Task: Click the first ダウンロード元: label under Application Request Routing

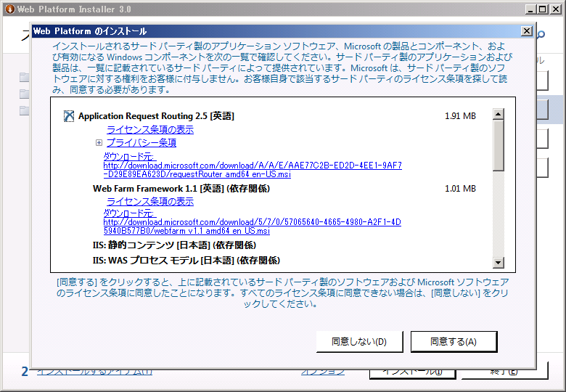Action: point(129,156)
